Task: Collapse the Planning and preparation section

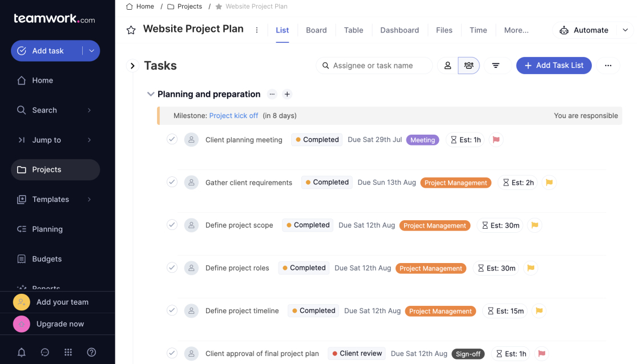Action: [150, 94]
